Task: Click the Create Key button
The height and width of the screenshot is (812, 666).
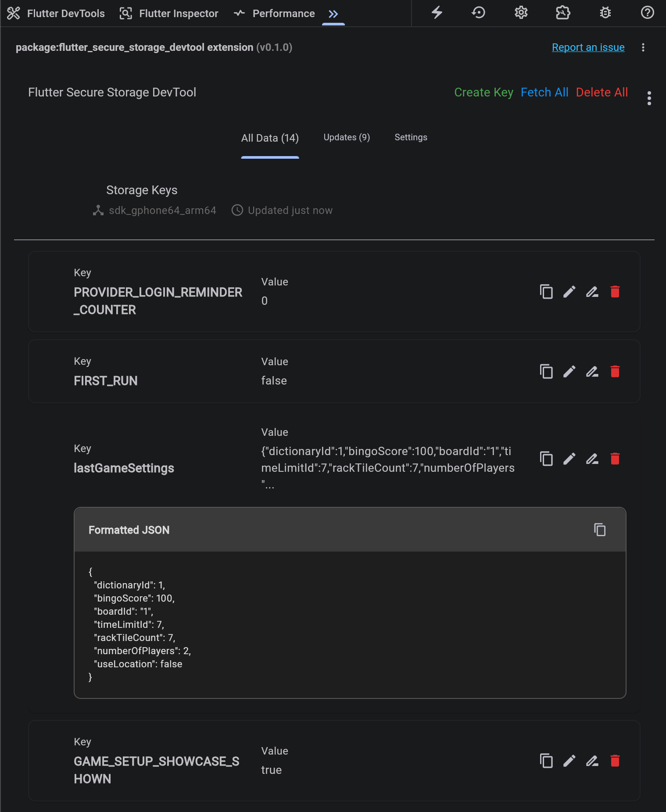Action: pos(483,93)
